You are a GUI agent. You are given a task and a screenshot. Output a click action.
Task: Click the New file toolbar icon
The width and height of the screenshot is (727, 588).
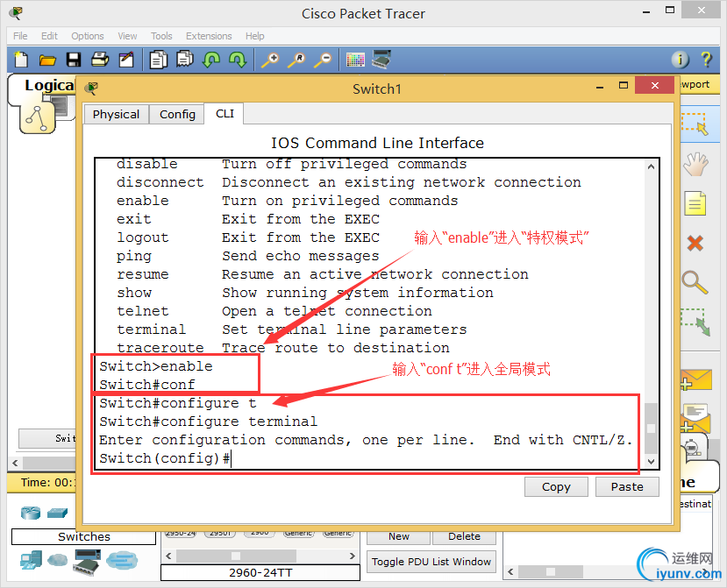21,60
